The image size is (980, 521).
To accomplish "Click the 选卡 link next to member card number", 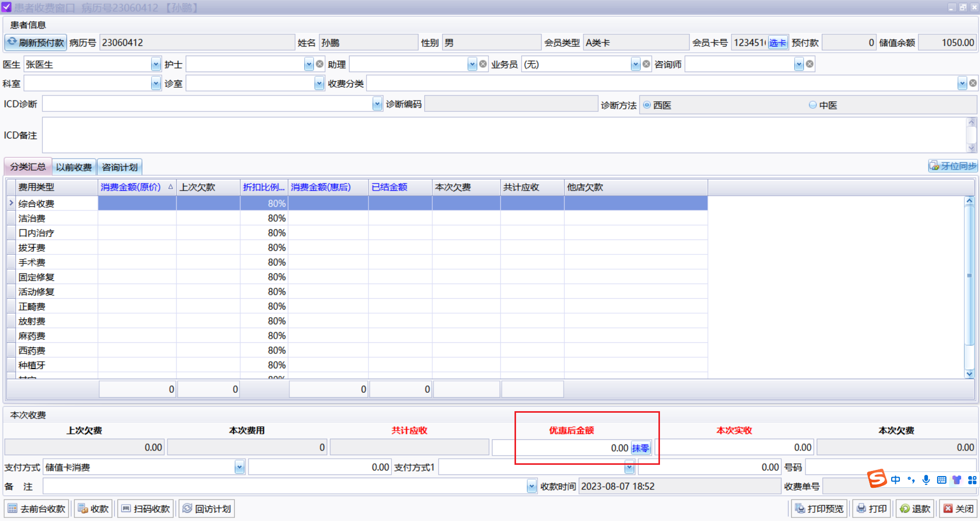I will tap(777, 43).
